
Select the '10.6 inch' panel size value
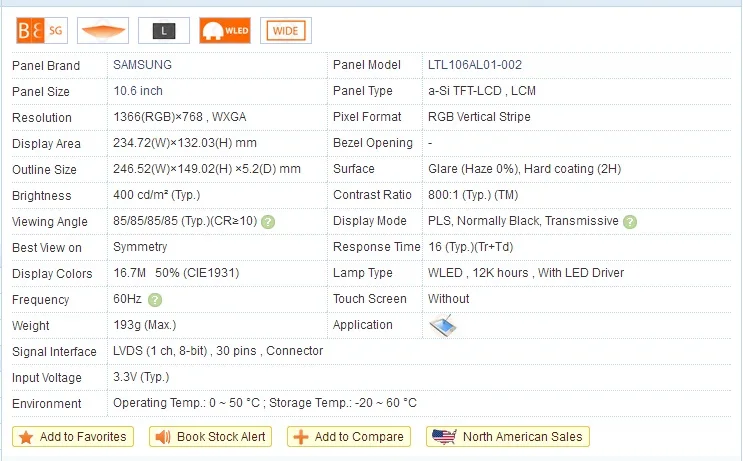click(x=138, y=91)
